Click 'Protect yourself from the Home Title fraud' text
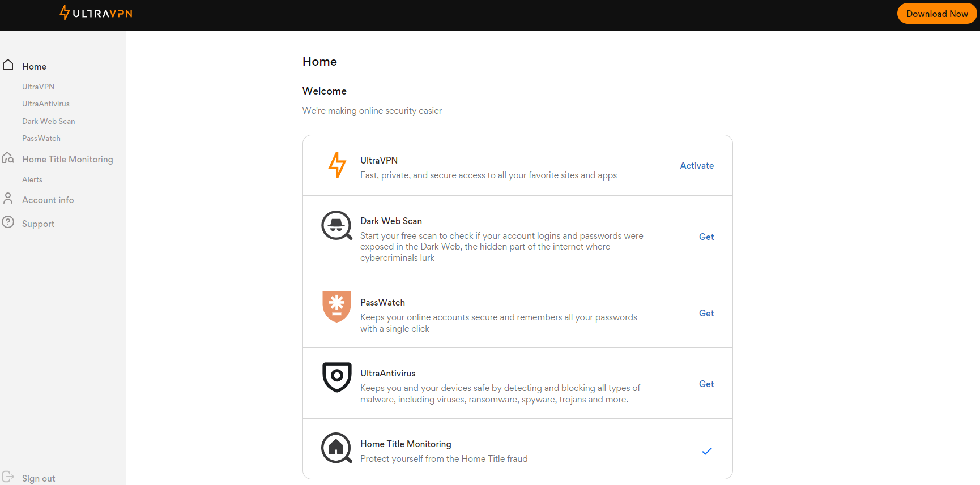 coord(444,459)
